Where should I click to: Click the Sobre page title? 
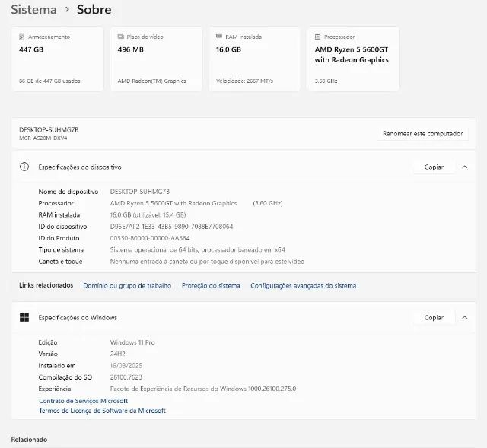[x=94, y=10]
